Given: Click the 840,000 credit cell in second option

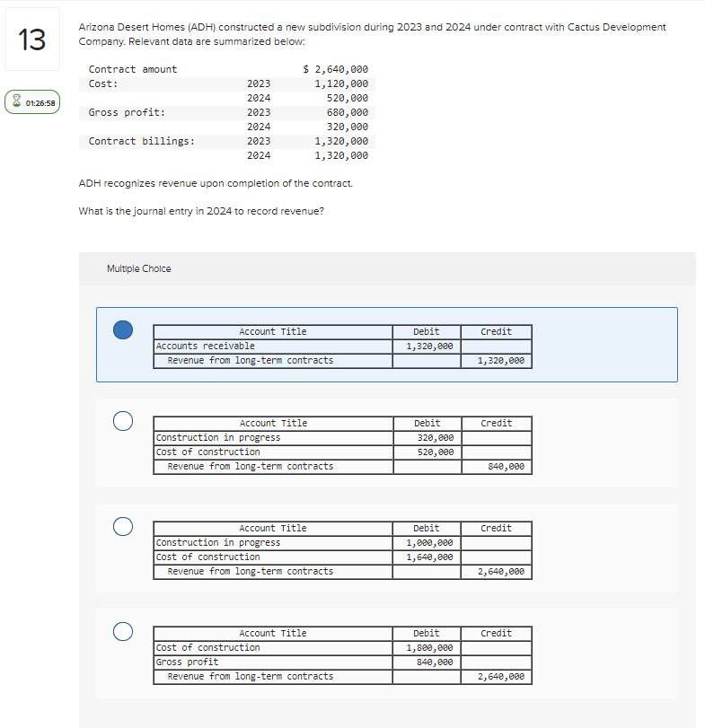Looking at the screenshot, I should pos(497,467).
